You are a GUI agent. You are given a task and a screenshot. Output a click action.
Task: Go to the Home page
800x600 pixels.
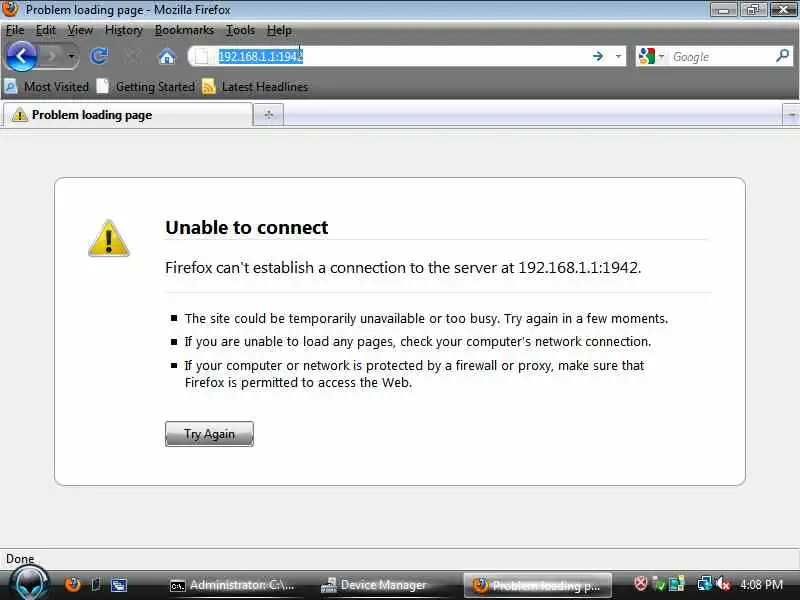167,56
